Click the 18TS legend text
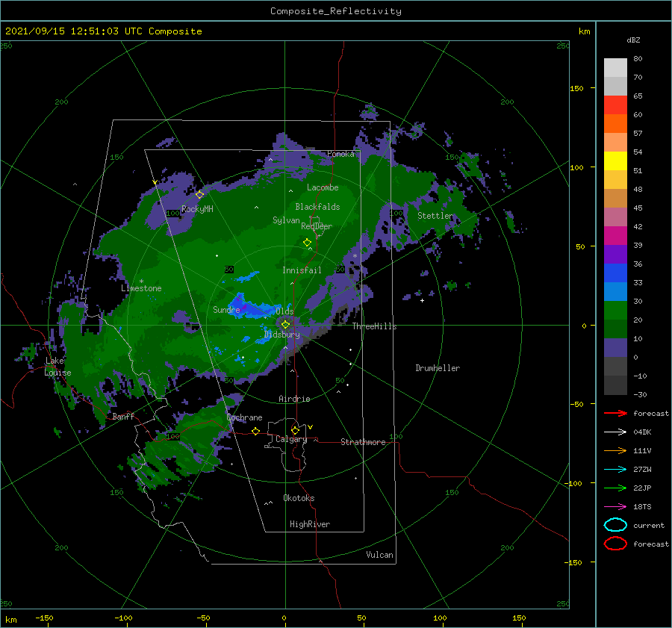 coord(642,507)
